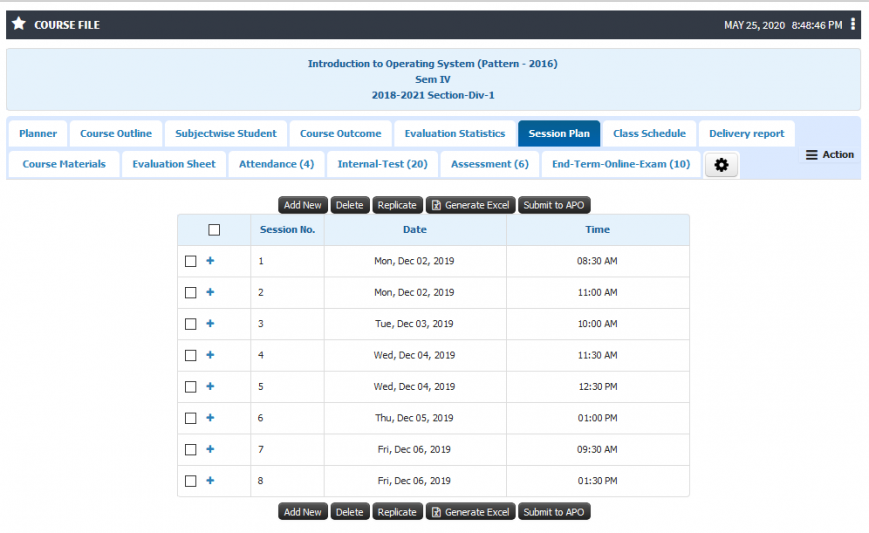Click the Thu, Dec 05, 2019 date cell

(414, 418)
